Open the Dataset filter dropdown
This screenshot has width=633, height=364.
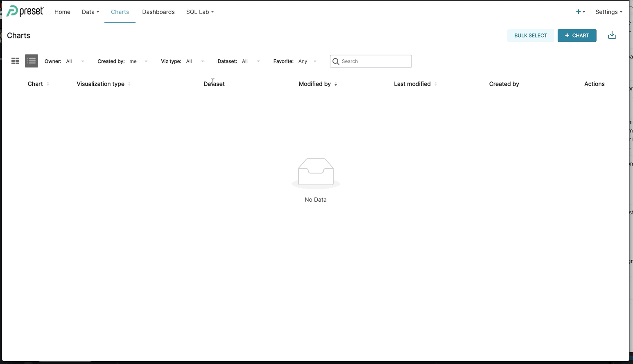click(x=251, y=61)
